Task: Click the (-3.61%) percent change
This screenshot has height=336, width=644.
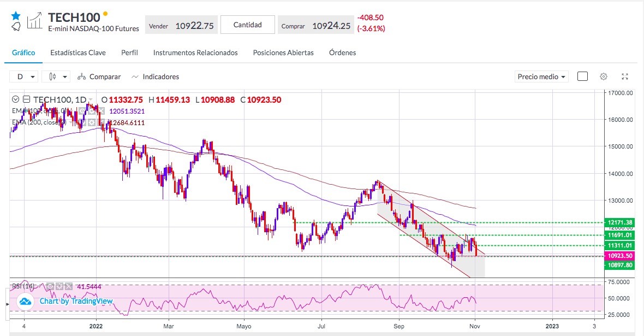Action: point(371,28)
